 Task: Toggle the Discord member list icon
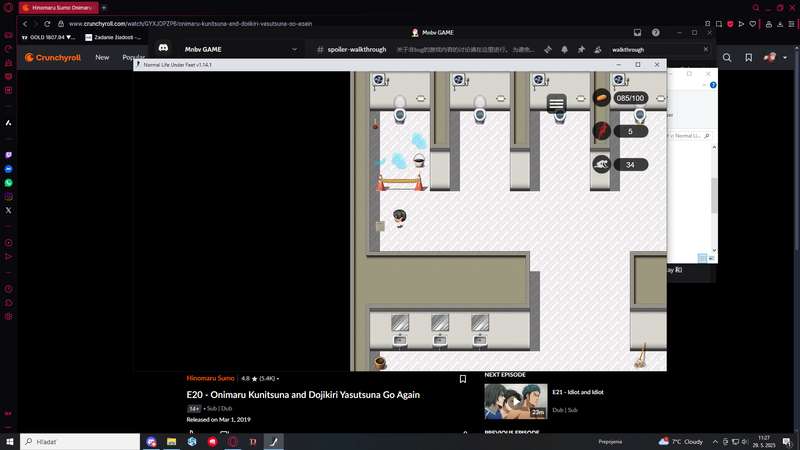tap(598, 49)
